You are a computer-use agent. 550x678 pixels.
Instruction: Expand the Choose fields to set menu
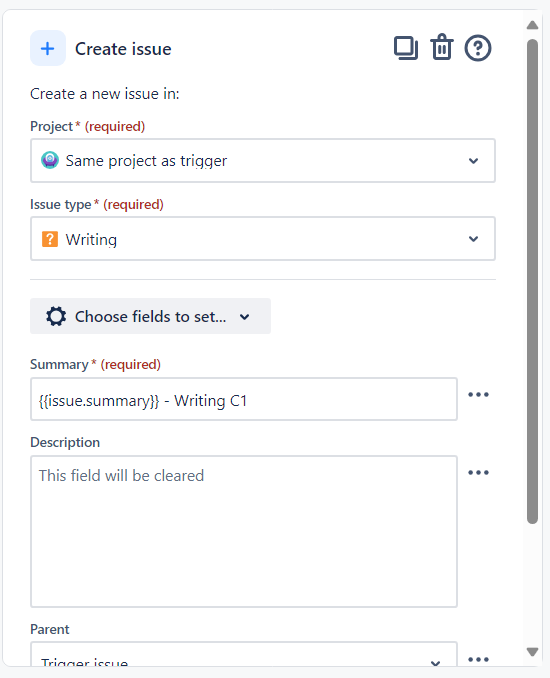[150, 316]
